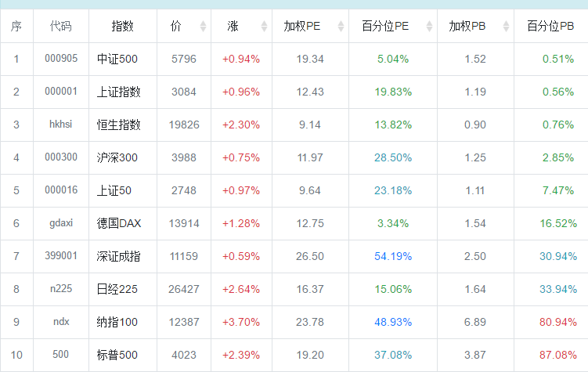Image resolution: width=588 pixels, height=372 pixels.
Task: Click PE percentile 28.50%
Action: click(x=393, y=157)
